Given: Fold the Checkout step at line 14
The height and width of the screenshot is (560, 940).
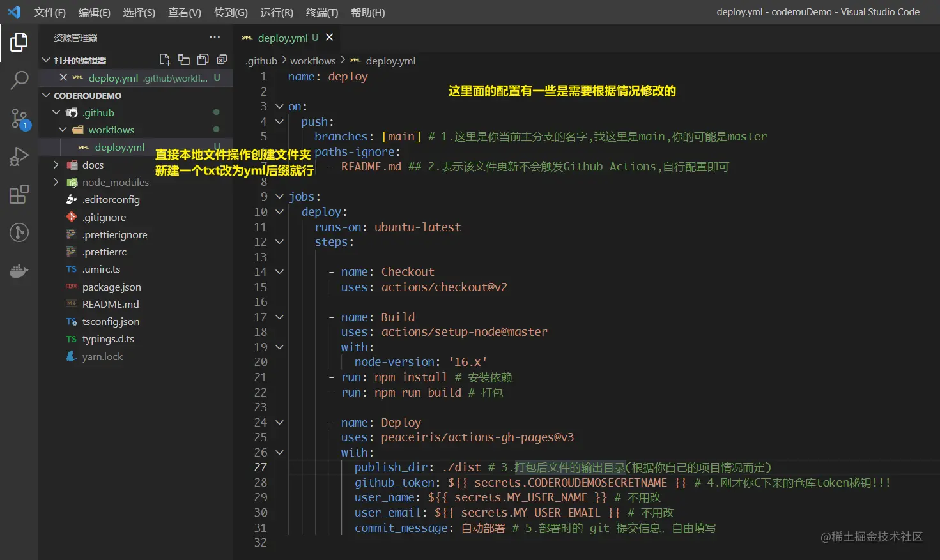Looking at the screenshot, I should tap(279, 271).
